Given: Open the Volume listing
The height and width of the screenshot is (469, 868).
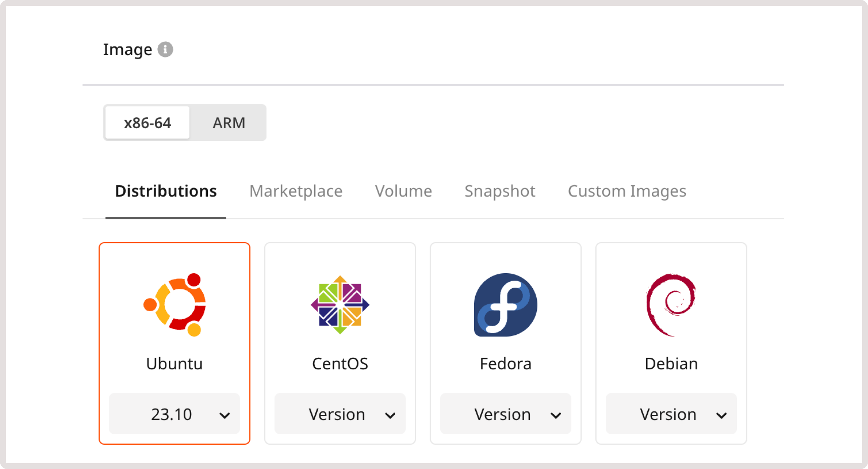Looking at the screenshot, I should pos(403,191).
